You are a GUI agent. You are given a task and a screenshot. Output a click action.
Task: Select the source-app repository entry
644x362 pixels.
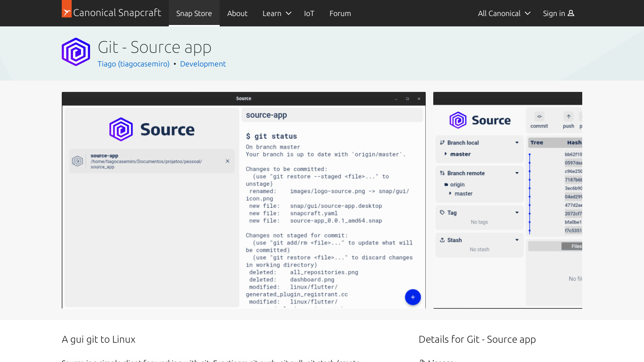click(x=152, y=161)
